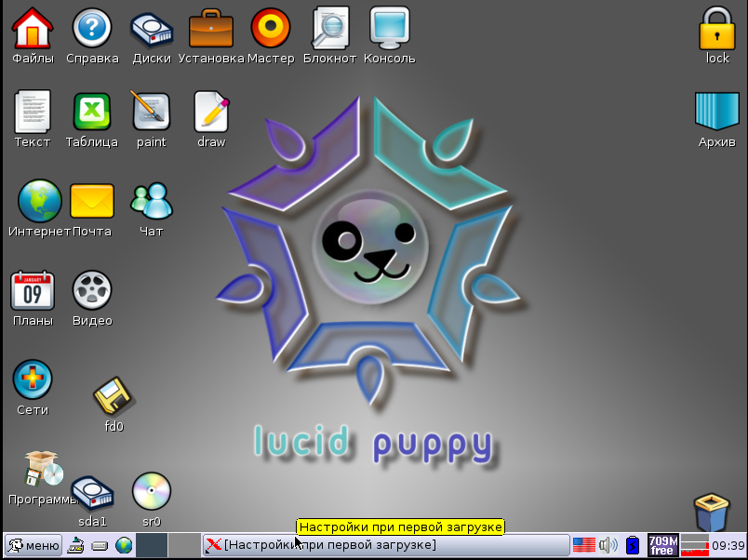Launch the Интернет globe icon

[x=40, y=201]
